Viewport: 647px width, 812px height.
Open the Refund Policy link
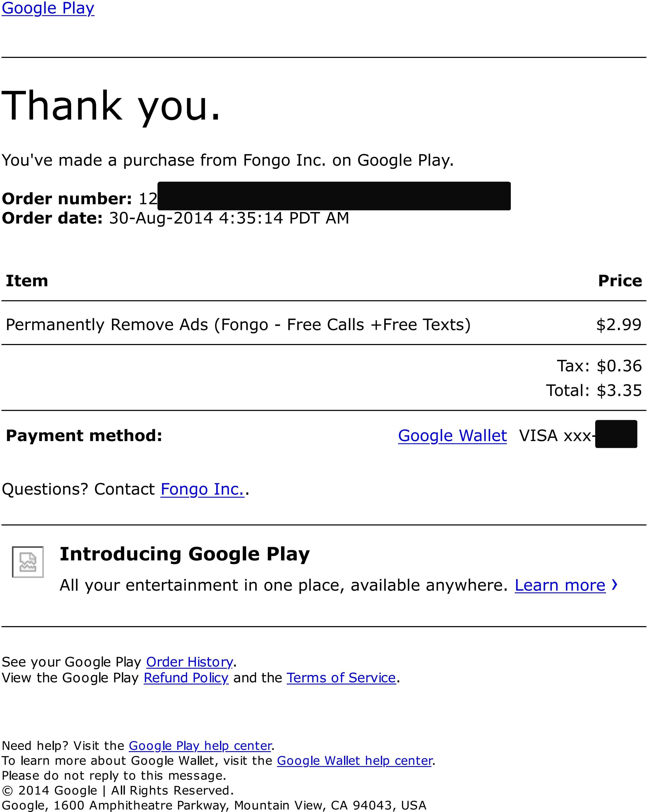tap(186, 677)
